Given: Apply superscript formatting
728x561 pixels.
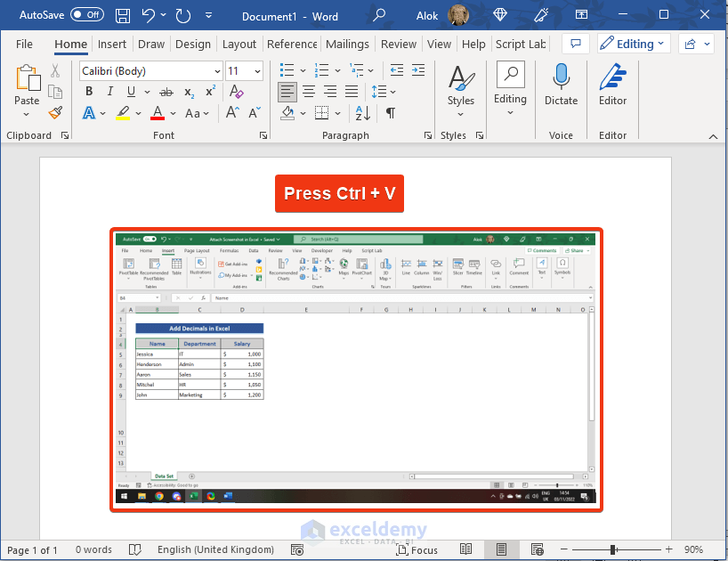Looking at the screenshot, I should click(x=210, y=91).
